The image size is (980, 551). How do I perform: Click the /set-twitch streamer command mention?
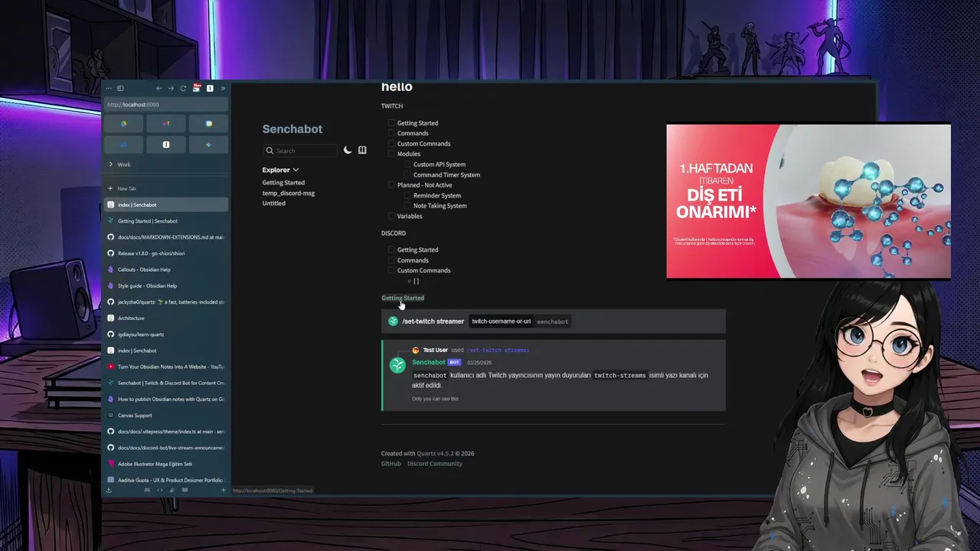tap(498, 350)
